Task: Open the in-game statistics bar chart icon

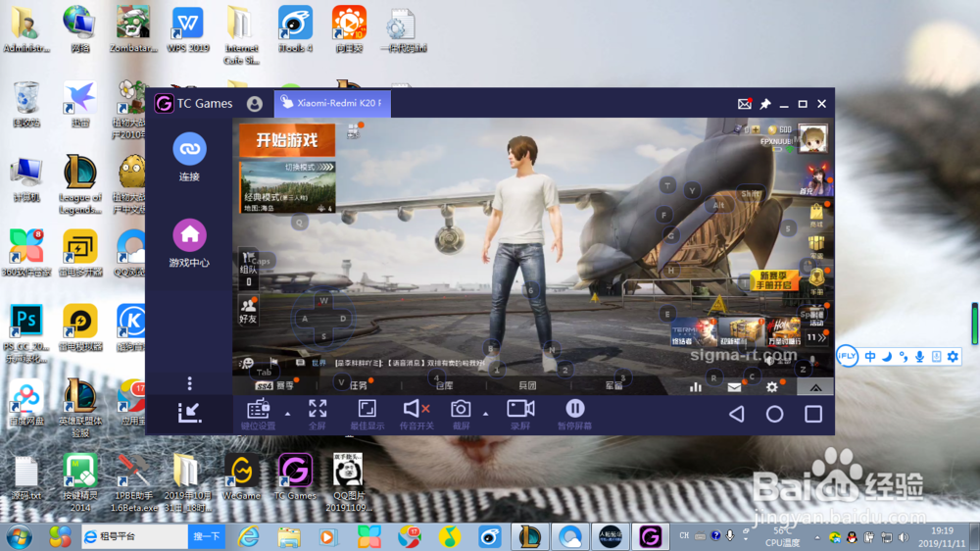Action: 696,388
